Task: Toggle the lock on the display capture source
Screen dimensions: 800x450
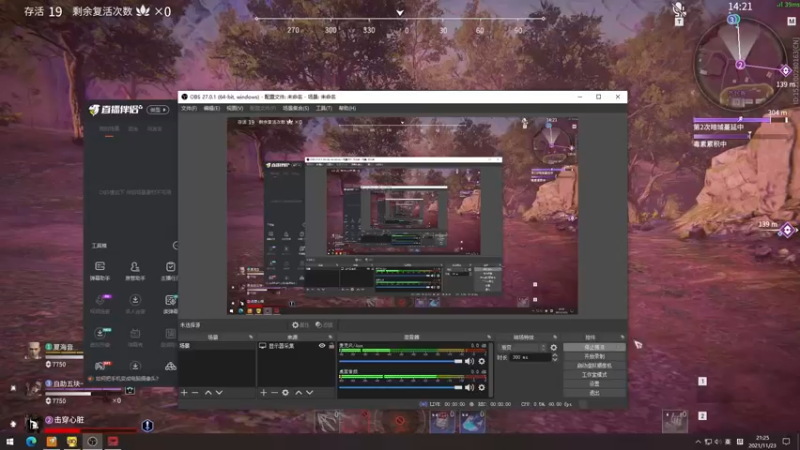Action: pyautogui.click(x=331, y=346)
